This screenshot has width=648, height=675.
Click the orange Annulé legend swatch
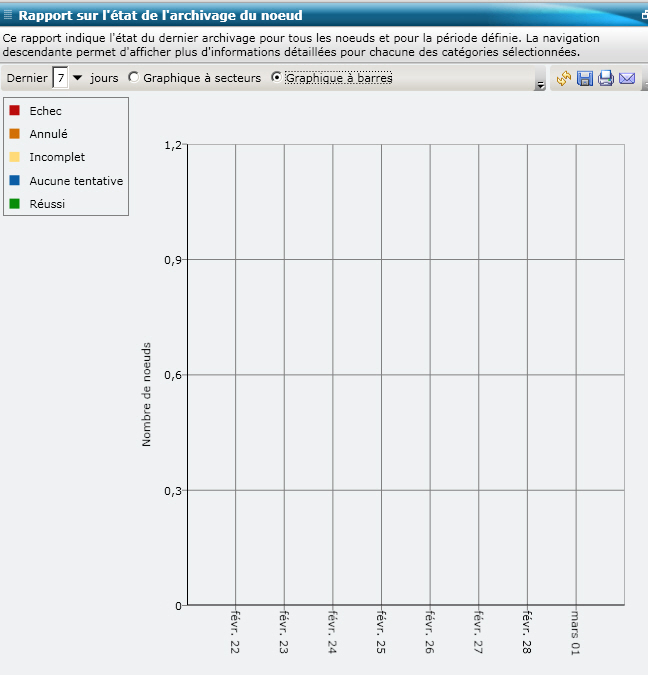(x=15, y=133)
